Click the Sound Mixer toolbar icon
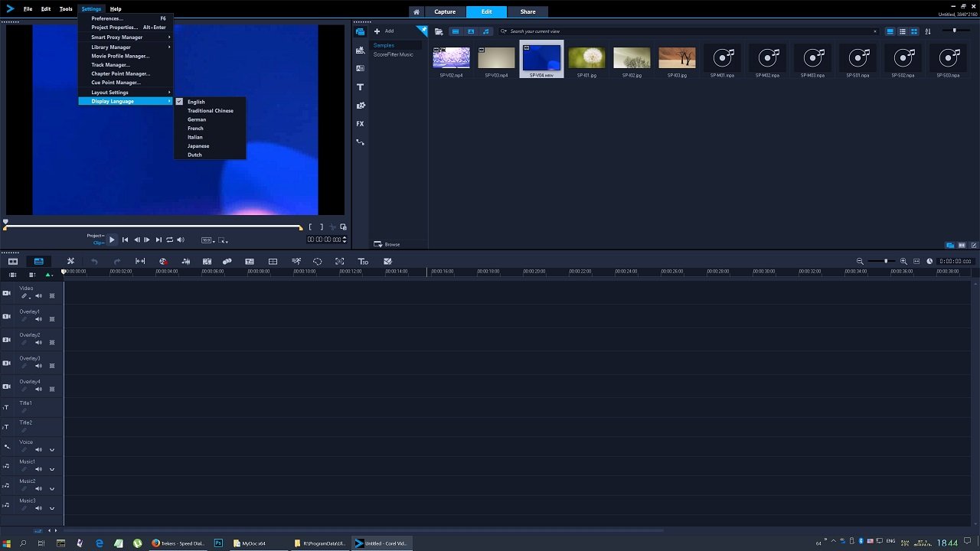This screenshot has height=551, width=980. [x=185, y=262]
